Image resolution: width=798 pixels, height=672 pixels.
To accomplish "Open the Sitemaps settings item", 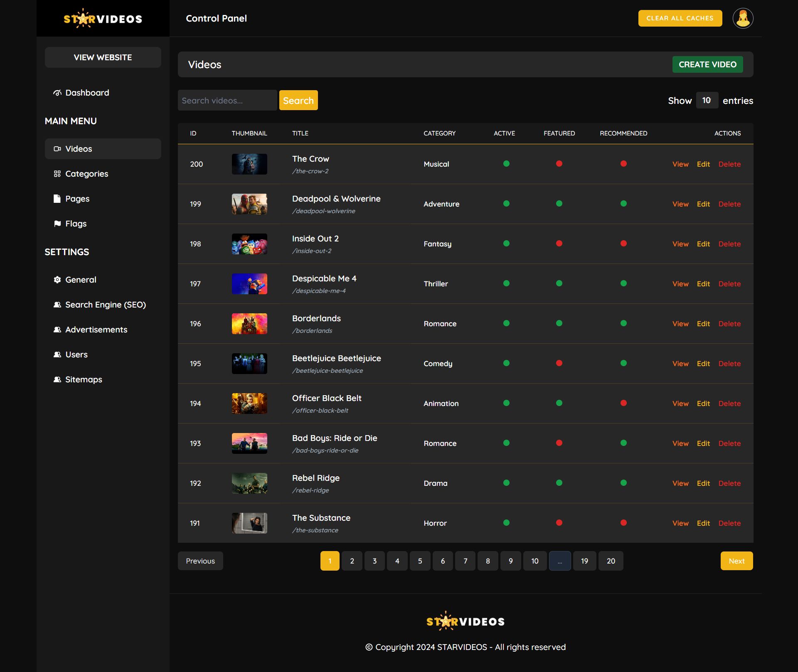I will [103, 379].
